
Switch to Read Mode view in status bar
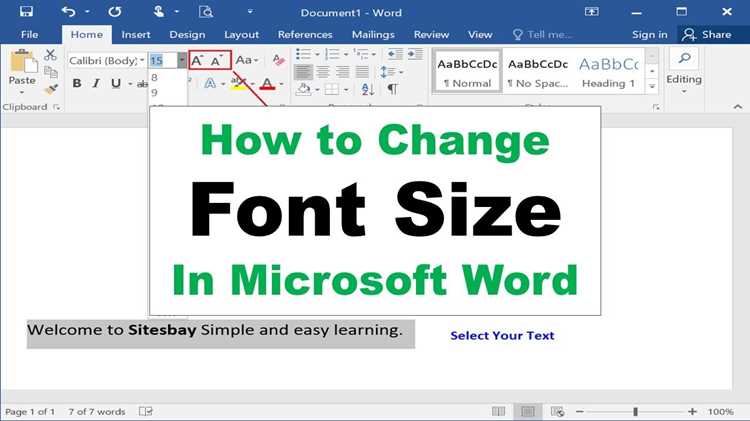pyautogui.click(x=498, y=411)
